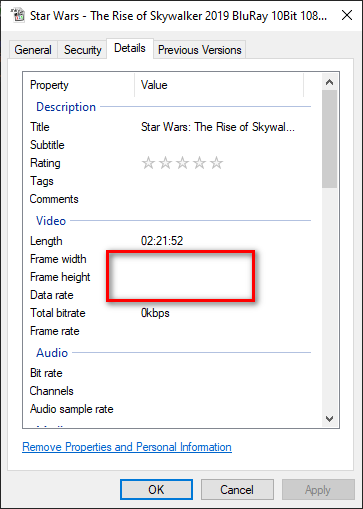Set rating to second star
This screenshot has width=363, height=509.
(165, 163)
